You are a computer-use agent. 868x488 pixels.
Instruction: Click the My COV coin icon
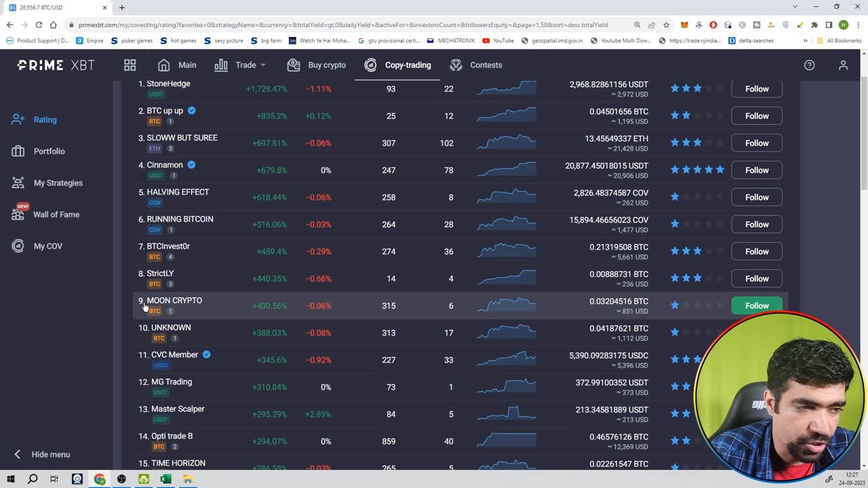[18, 246]
